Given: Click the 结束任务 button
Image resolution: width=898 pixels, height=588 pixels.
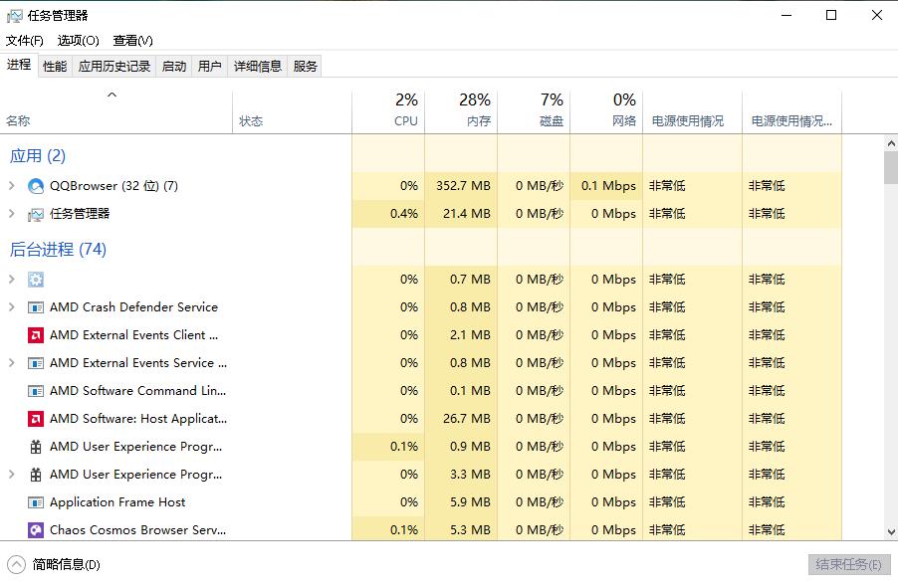Looking at the screenshot, I should click(847, 564).
